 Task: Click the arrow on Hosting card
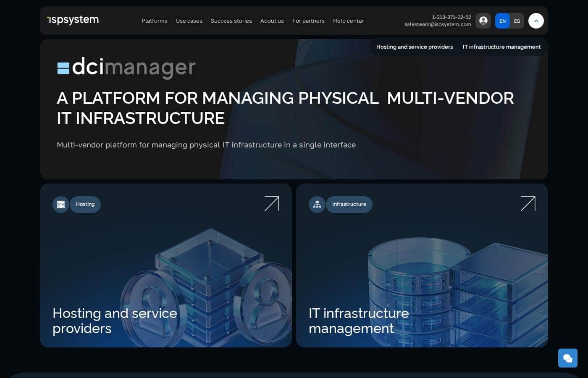[x=272, y=204]
